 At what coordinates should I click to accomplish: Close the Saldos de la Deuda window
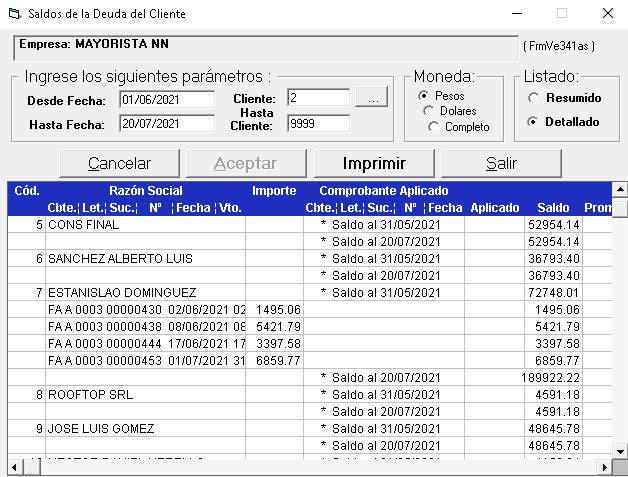coord(607,14)
